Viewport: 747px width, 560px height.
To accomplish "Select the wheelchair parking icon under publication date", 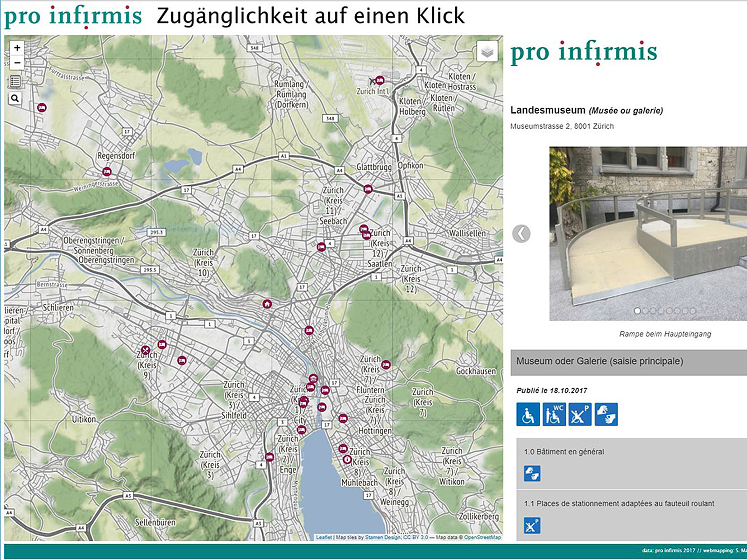I will pyautogui.click(x=580, y=414).
